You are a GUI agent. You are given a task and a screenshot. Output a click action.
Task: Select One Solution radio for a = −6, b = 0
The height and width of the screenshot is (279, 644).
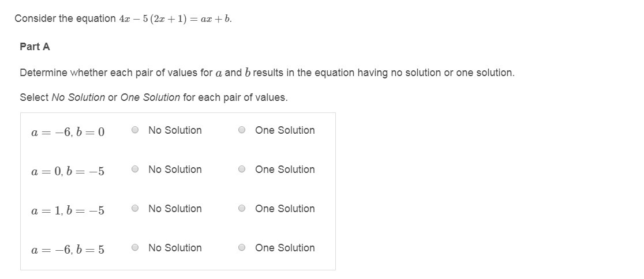[242, 130]
